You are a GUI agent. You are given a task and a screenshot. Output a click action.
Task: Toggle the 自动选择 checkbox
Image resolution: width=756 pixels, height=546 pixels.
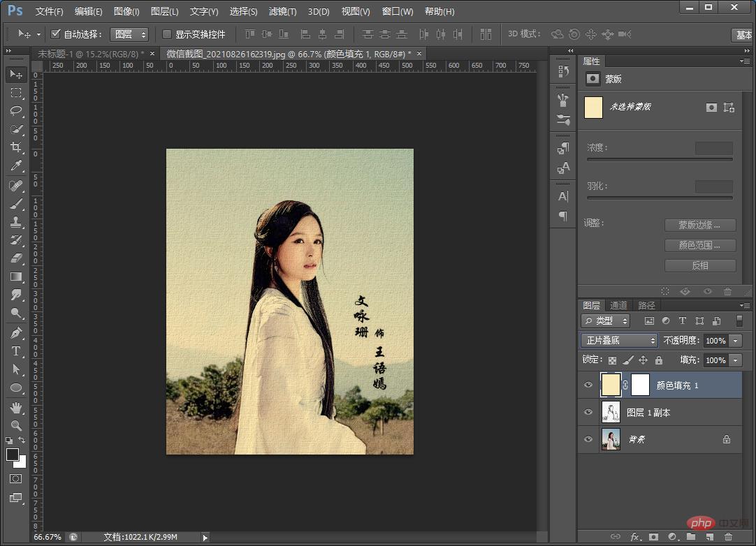[55, 34]
